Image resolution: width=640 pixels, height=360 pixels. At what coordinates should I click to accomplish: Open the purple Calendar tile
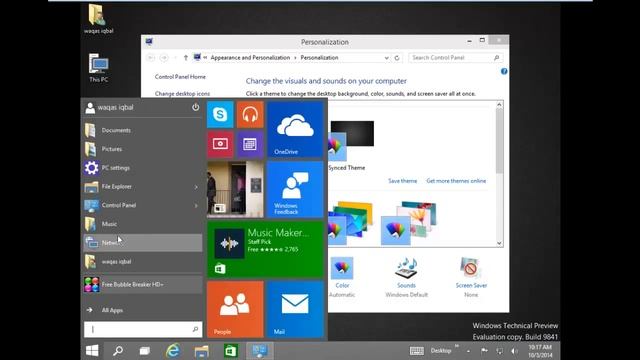250,144
